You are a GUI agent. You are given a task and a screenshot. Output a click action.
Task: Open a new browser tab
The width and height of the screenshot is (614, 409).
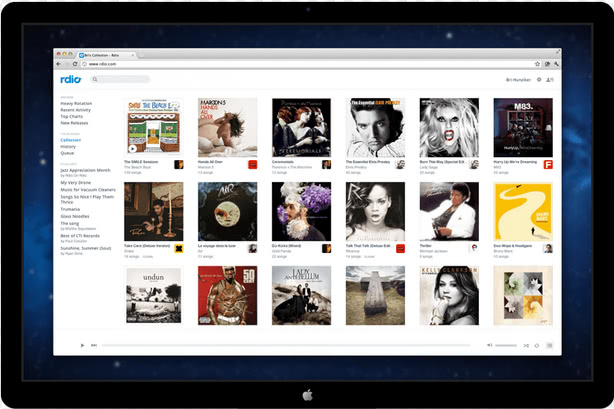pyautogui.click(x=142, y=56)
